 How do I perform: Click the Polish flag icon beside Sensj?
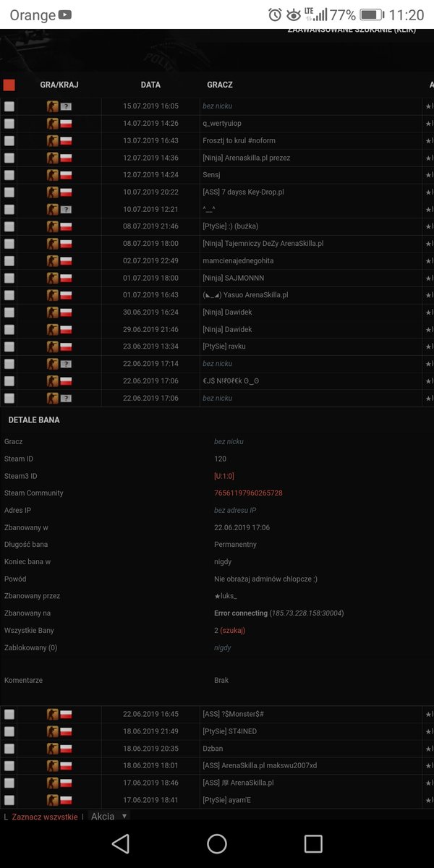pos(66,175)
